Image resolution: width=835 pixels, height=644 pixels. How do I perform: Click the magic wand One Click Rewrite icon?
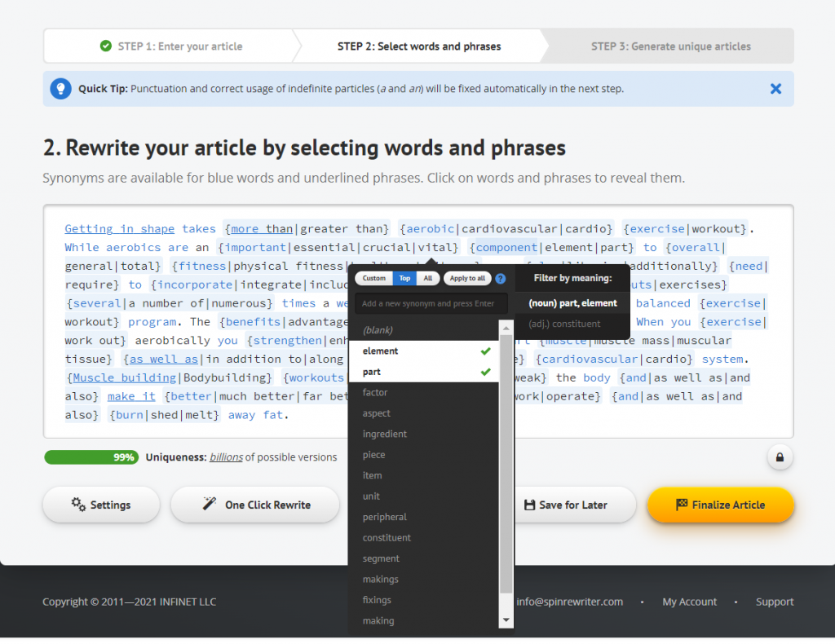(x=210, y=505)
